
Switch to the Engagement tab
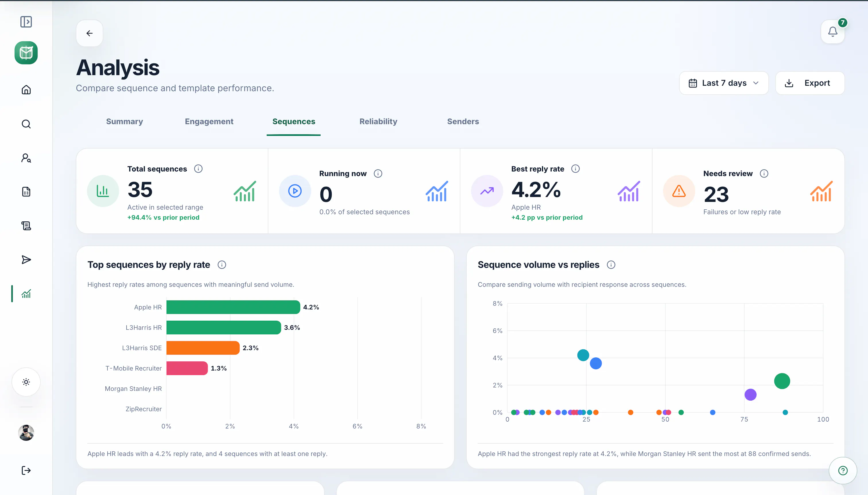[209, 121]
